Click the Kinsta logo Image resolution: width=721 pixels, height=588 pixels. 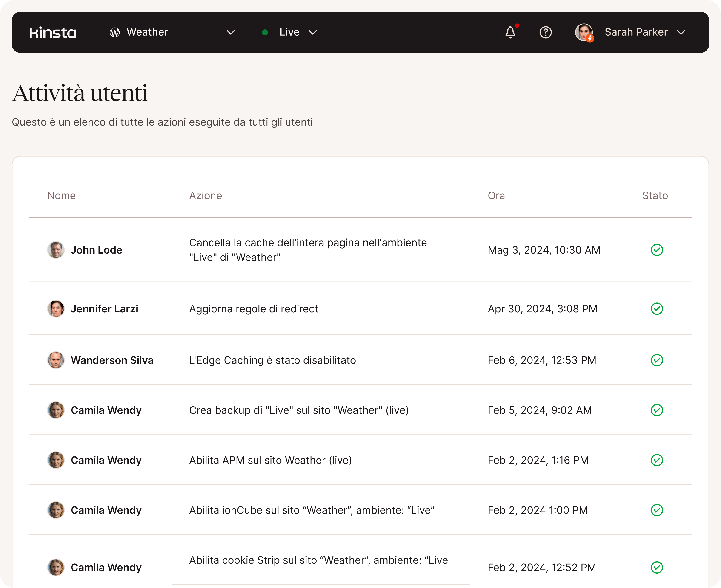[x=53, y=33]
